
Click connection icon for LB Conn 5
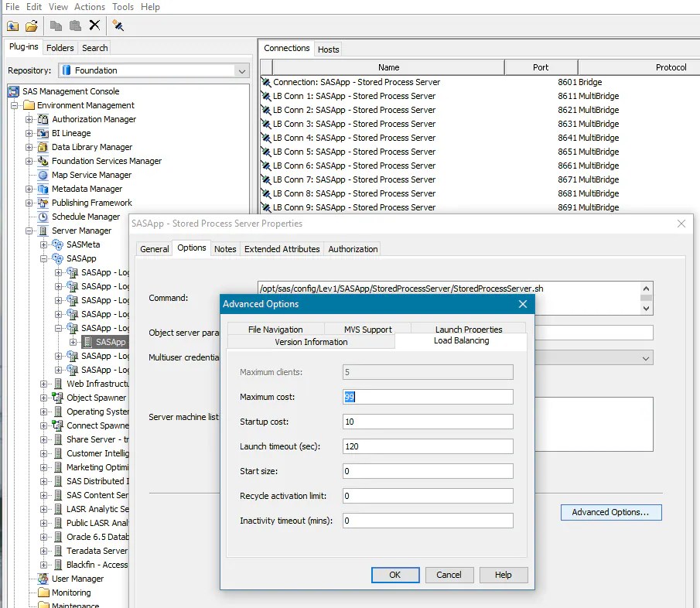click(x=266, y=152)
